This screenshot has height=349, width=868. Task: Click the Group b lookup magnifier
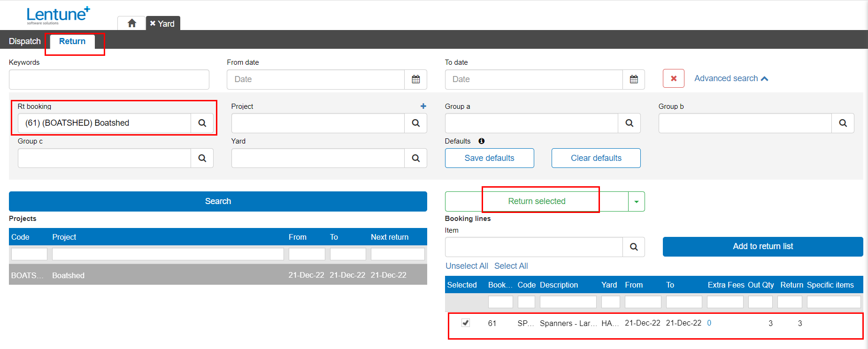tap(843, 123)
